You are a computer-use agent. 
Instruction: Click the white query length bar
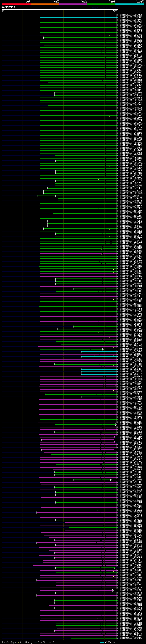click(x=60, y=9)
